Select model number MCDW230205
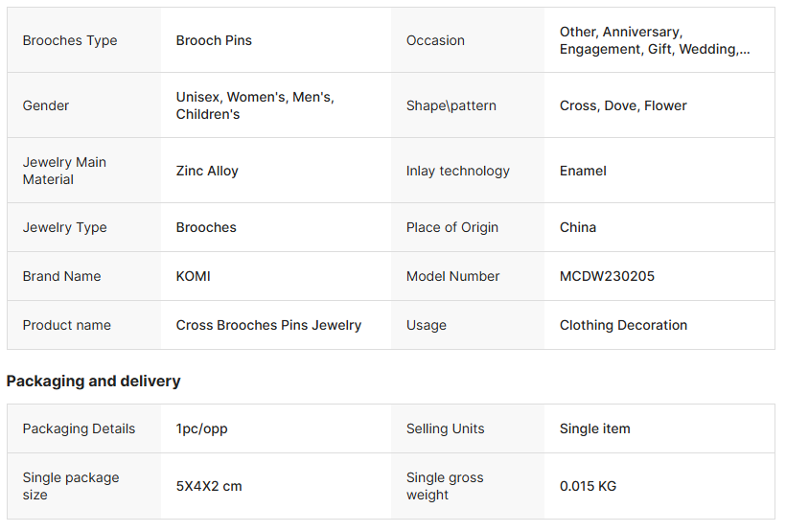Screen dimensions: 809x532 pyautogui.click(x=607, y=276)
